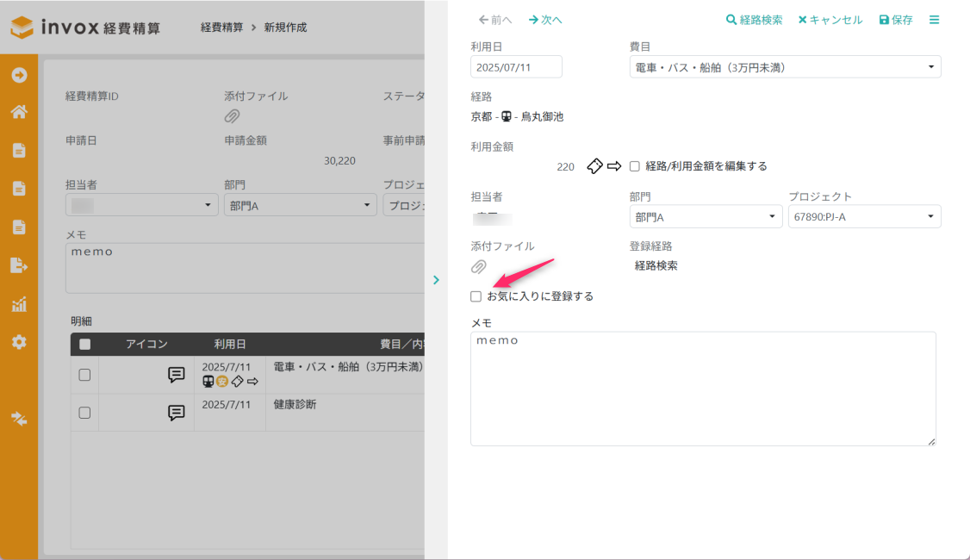
Task: Click the train icon in first 明細 row
Action: [x=208, y=382]
